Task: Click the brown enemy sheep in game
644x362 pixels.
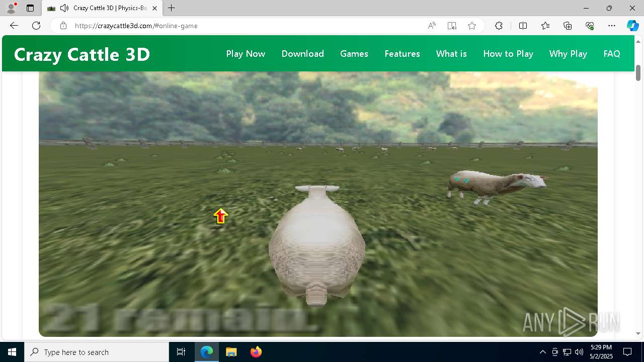Action: click(496, 187)
